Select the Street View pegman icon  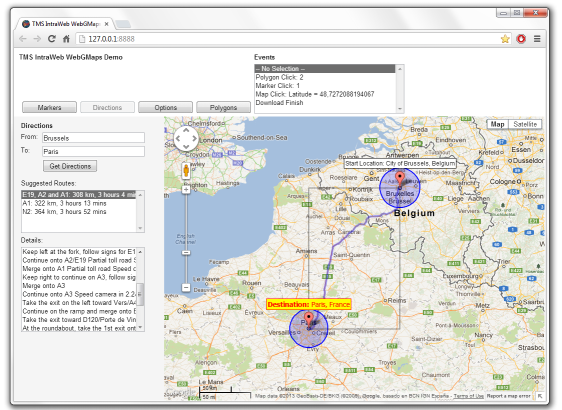(x=186, y=171)
